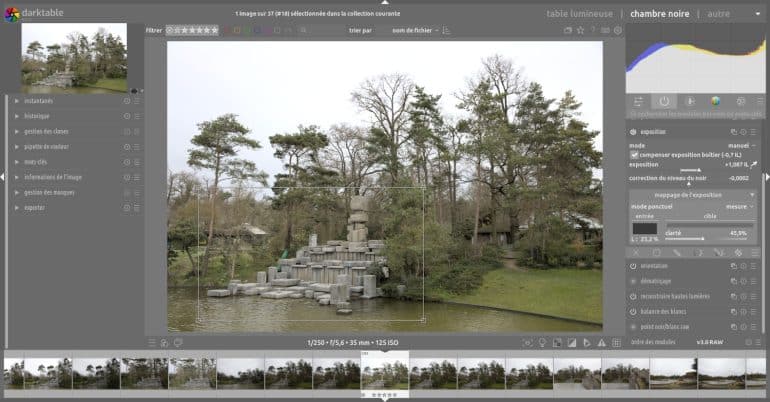This screenshot has height=402, width=770.
Task: Turn off the balance des blancs module
Action: tap(634, 312)
